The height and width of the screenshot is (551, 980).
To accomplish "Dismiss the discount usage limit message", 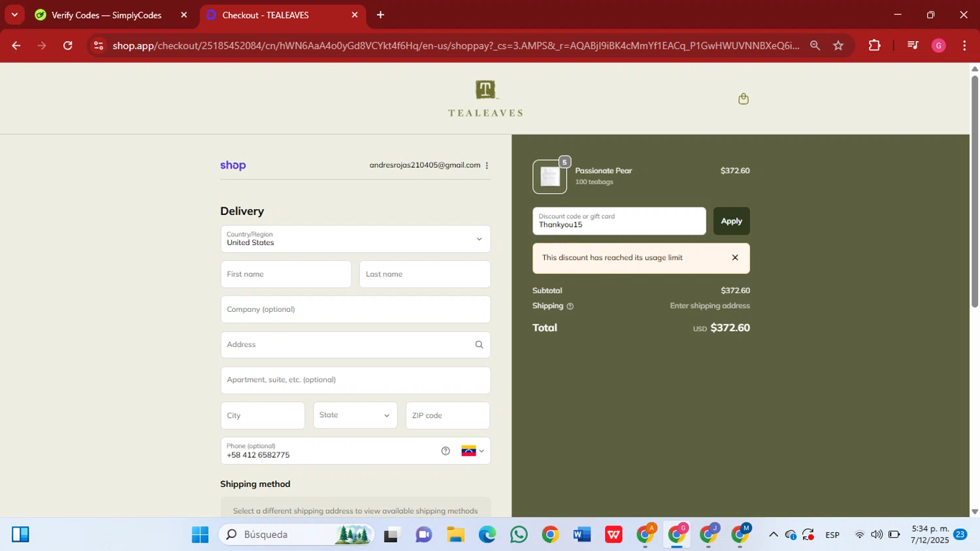I will pyautogui.click(x=735, y=258).
